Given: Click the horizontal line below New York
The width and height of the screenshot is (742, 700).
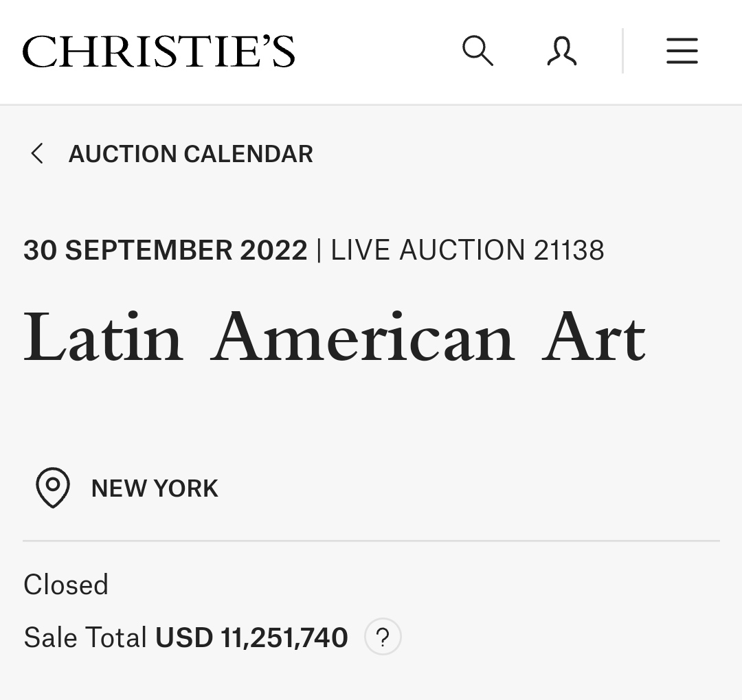Looking at the screenshot, I should coord(371,541).
